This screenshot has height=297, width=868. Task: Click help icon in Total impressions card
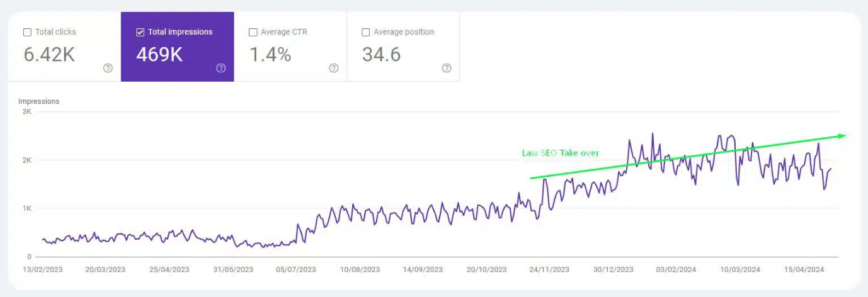pos(220,68)
